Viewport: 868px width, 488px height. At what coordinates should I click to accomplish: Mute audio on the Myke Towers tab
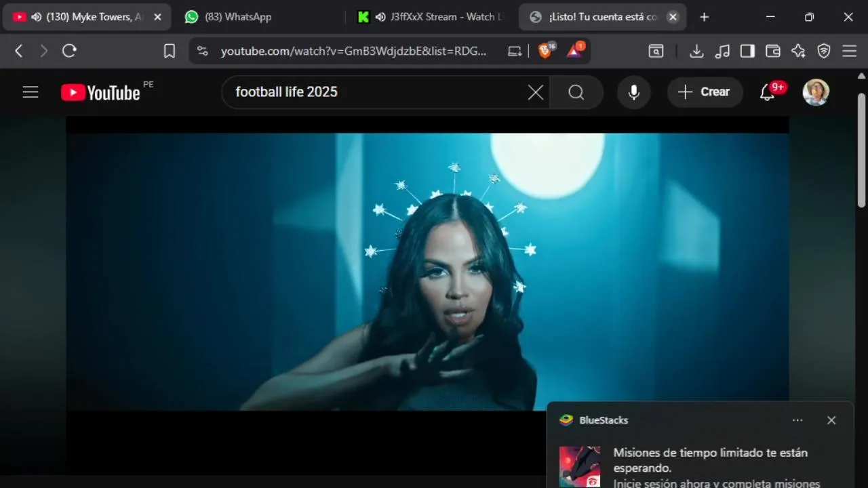pos(36,17)
